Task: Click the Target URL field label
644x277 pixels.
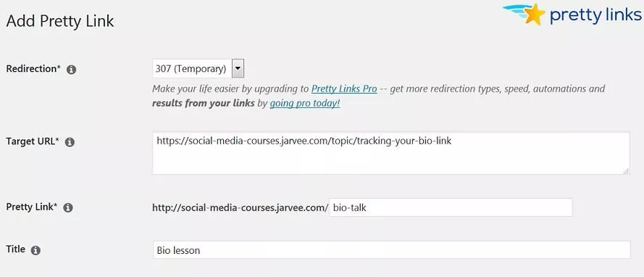Action: (x=33, y=141)
